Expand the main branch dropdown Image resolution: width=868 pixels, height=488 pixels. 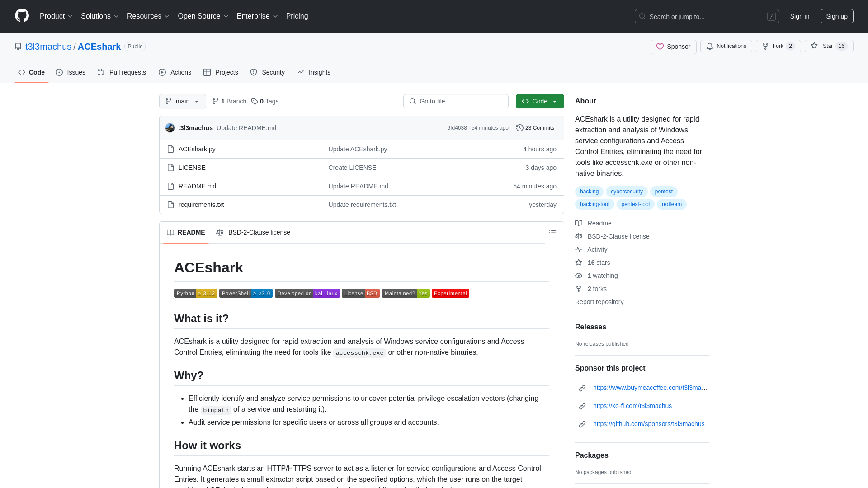(183, 101)
